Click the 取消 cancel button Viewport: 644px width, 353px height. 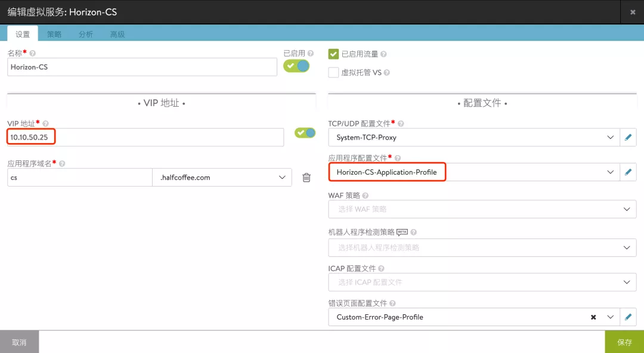pos(19,342)
